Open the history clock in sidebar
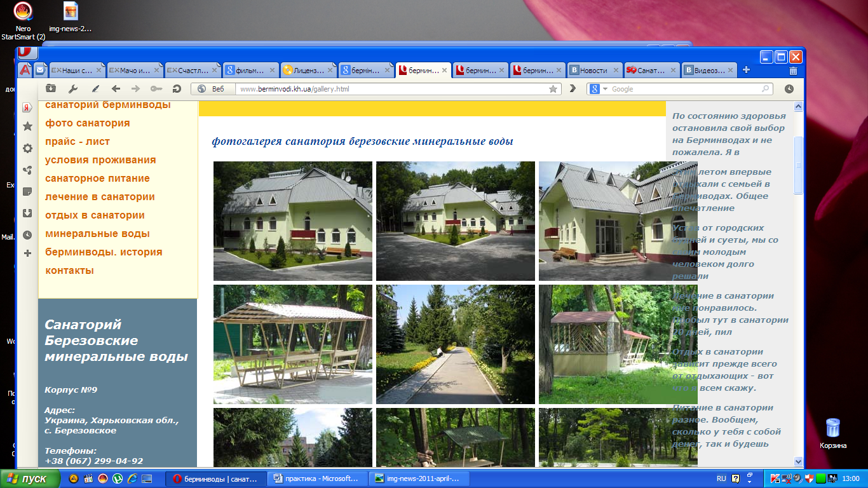Viewport: 868px width, 488px height. (27, 234)
